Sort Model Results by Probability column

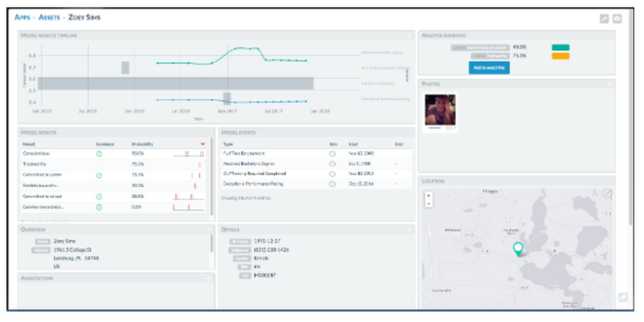(x=142, y=144)
